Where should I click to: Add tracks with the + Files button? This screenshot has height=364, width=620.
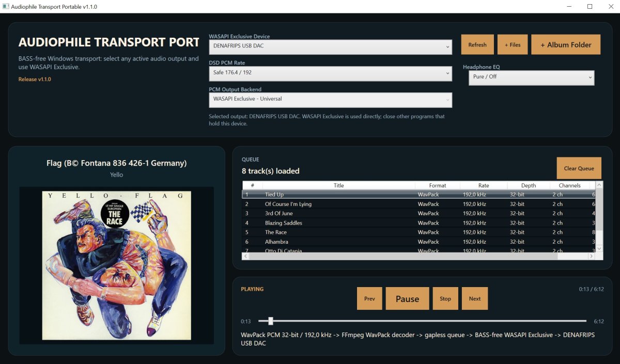[513, 45]
